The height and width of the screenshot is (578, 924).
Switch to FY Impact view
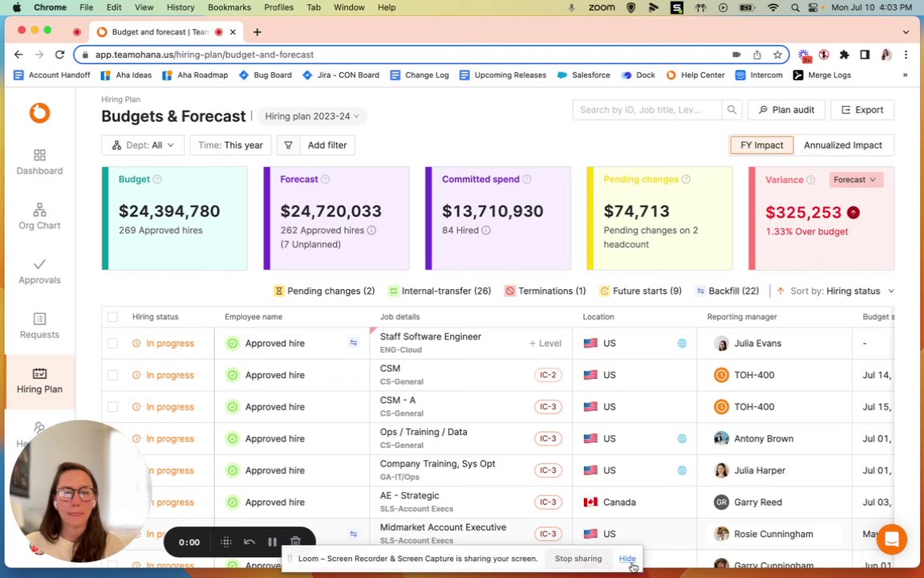[761, 145]
